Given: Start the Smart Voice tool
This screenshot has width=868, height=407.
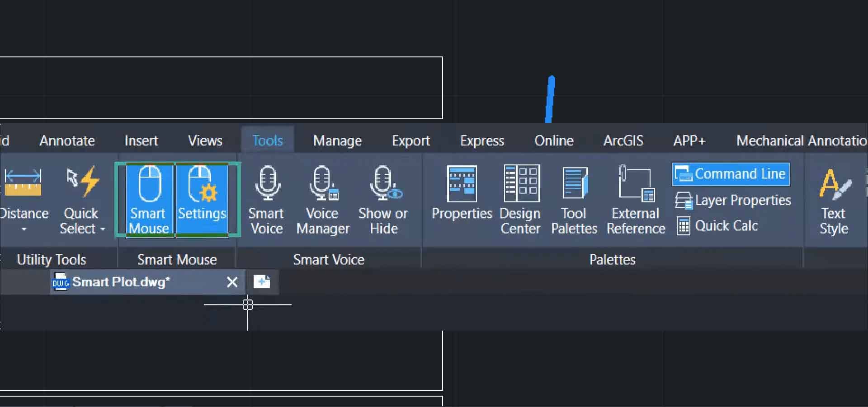Looking at the screenshot, I should coord(266,200).
